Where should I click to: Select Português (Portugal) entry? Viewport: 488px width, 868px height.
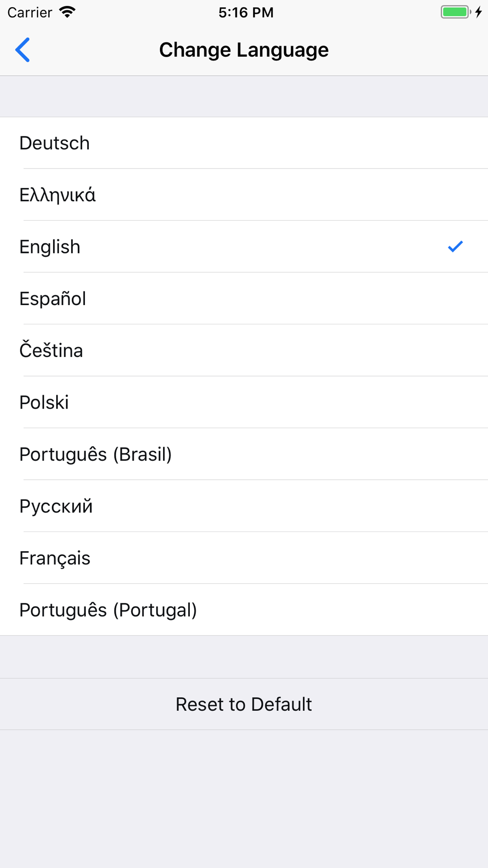(x=244, y=610)
